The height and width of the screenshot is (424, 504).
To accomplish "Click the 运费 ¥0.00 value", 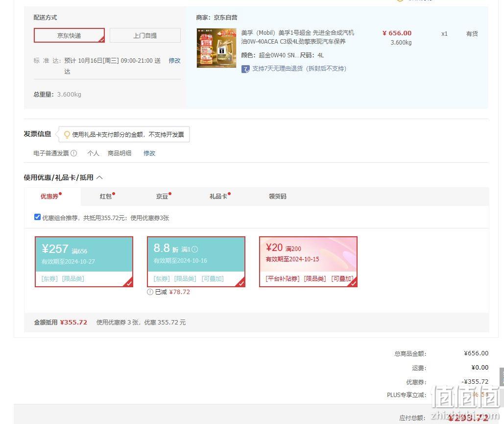I will pos(480,367).
